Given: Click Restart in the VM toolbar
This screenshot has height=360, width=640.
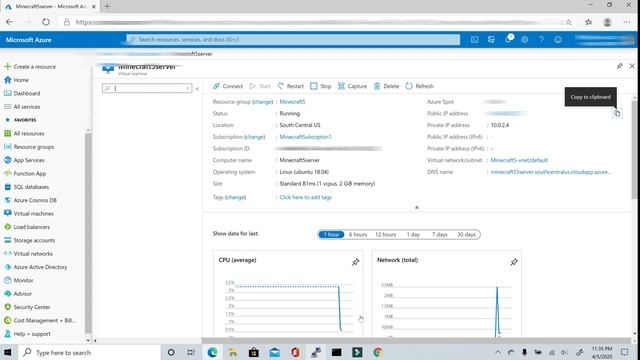Looking at the screenshot, I should 291,86.
